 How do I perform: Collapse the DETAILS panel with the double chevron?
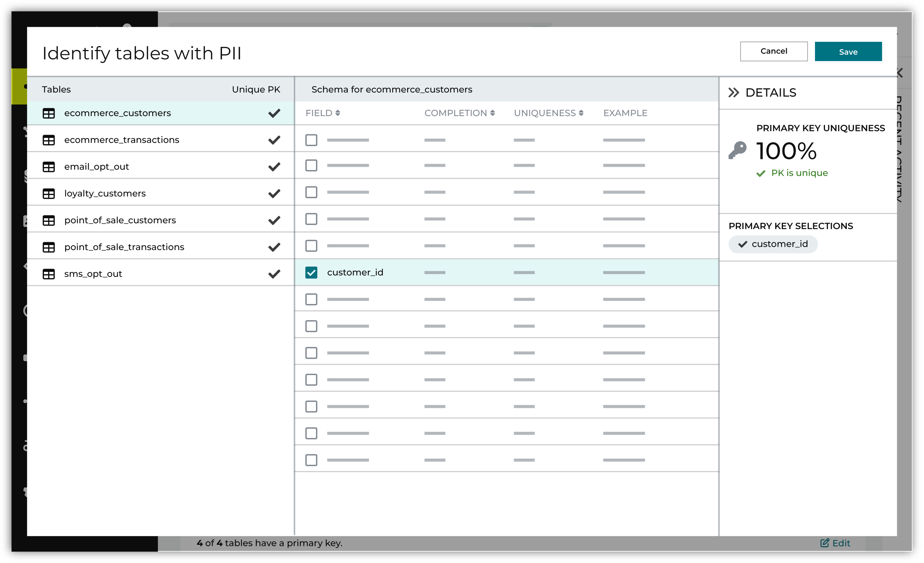pos(734,92)
